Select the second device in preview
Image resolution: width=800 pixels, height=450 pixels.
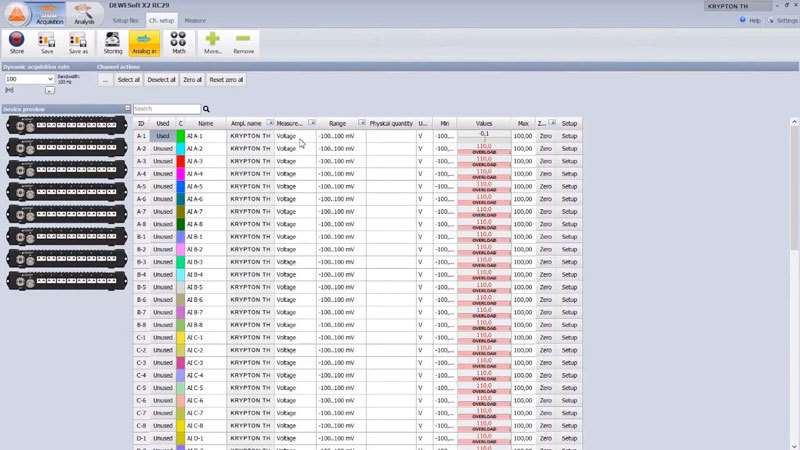pos(67,147)
